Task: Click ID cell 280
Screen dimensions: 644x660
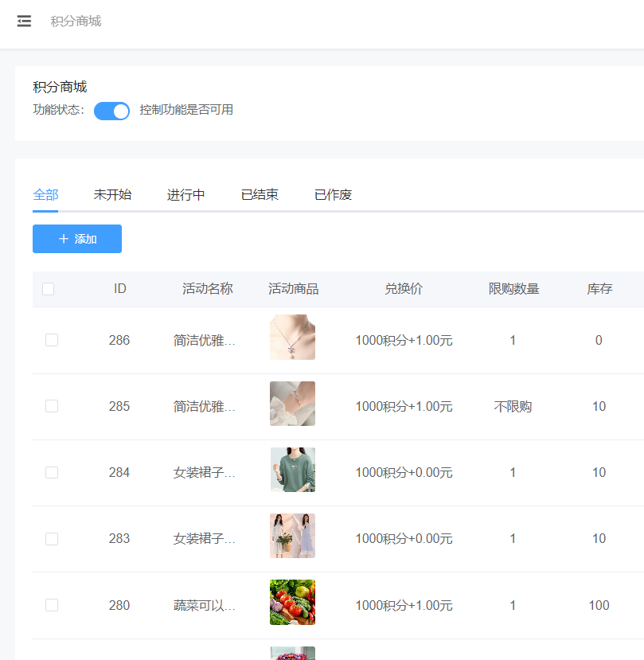Action: click(x=119, y=605)
